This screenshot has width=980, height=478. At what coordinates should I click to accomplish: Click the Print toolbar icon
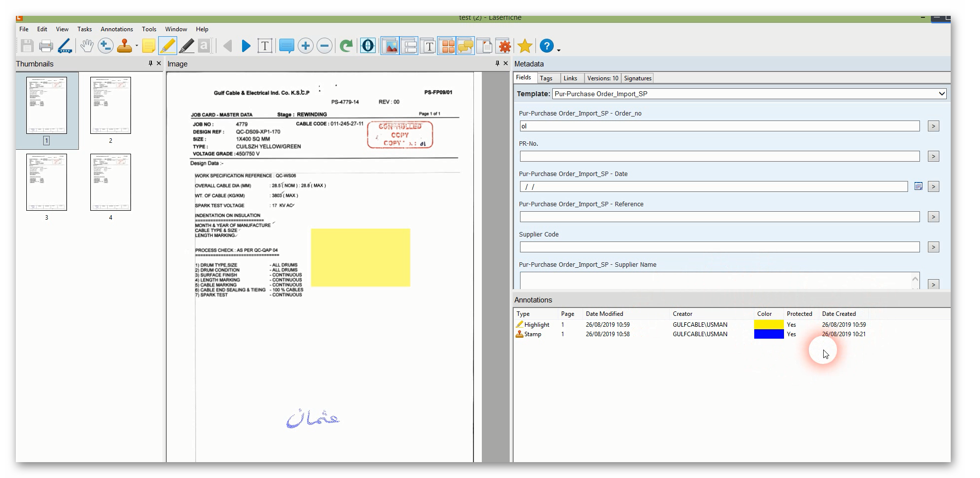[x=46, y=46]
